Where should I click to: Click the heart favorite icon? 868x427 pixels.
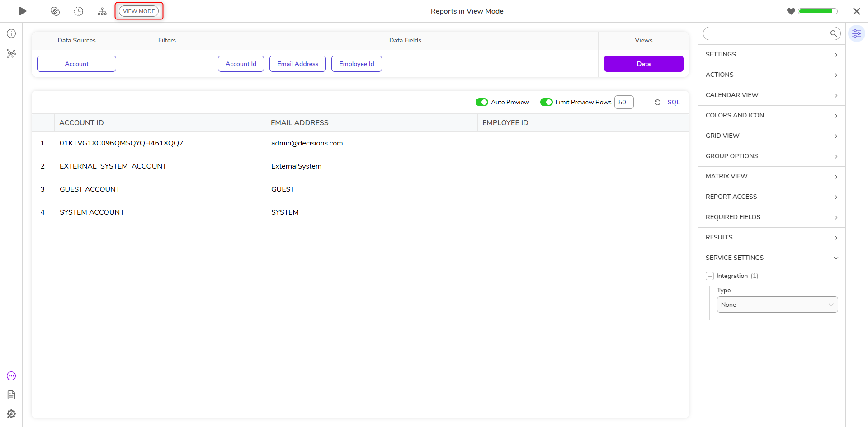[791, 11]
